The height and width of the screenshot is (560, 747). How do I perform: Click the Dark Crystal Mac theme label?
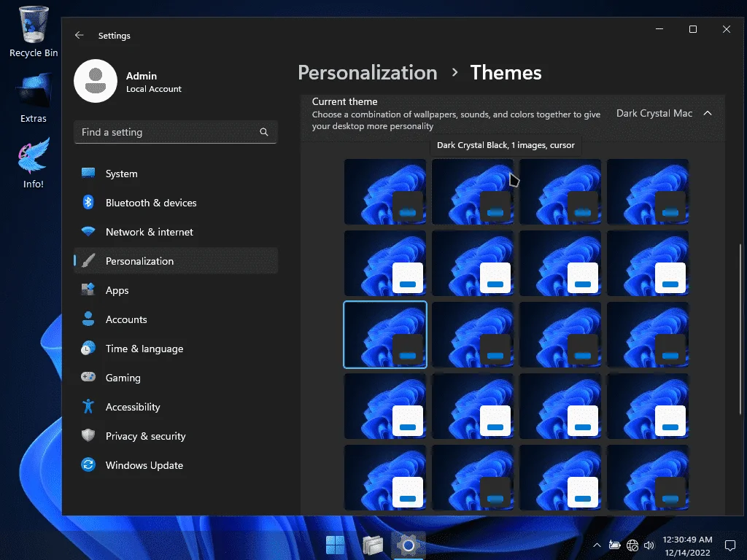(x=654, y=113)
